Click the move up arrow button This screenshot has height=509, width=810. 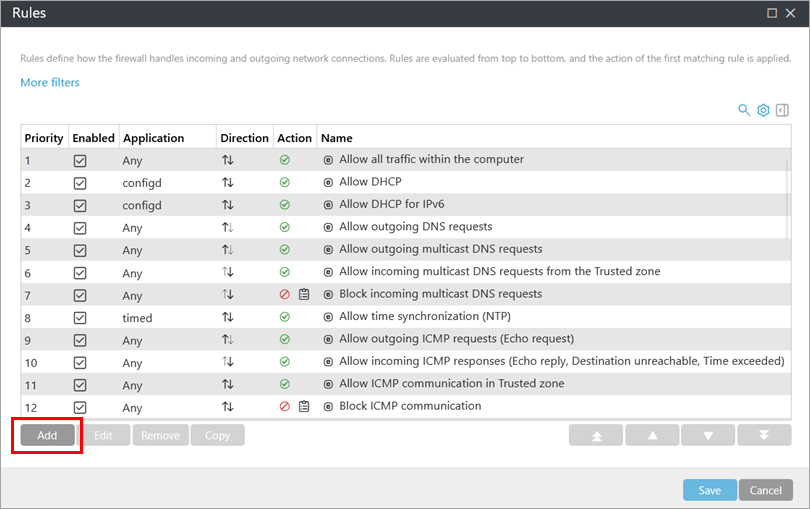651,436
